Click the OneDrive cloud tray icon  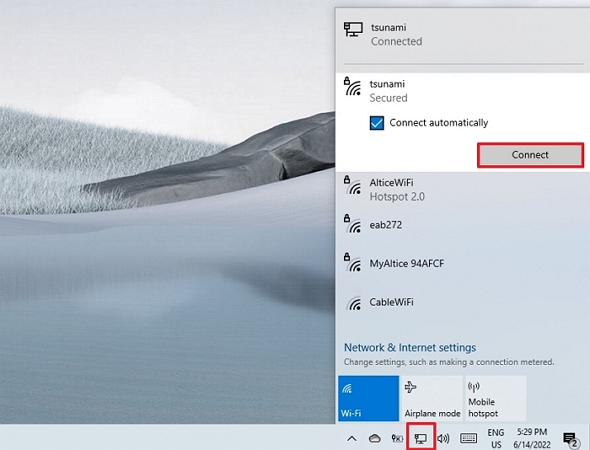click(x=374, y=438)
